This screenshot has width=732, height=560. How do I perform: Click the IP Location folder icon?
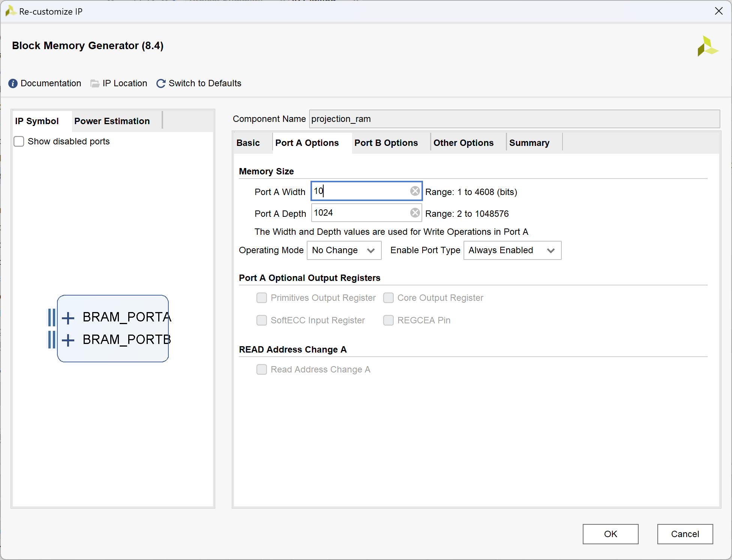95,83
